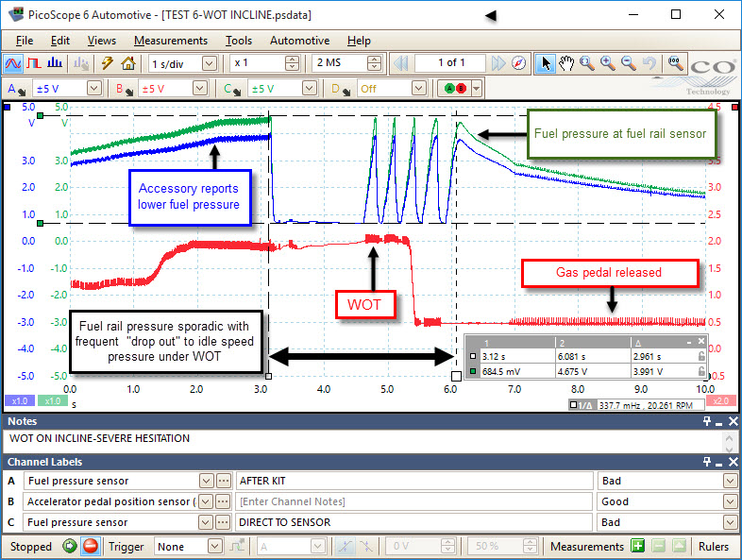This screenshot has height=560, width=742.
Task: Open the Help menu
Action: click(x=359, y=41)
